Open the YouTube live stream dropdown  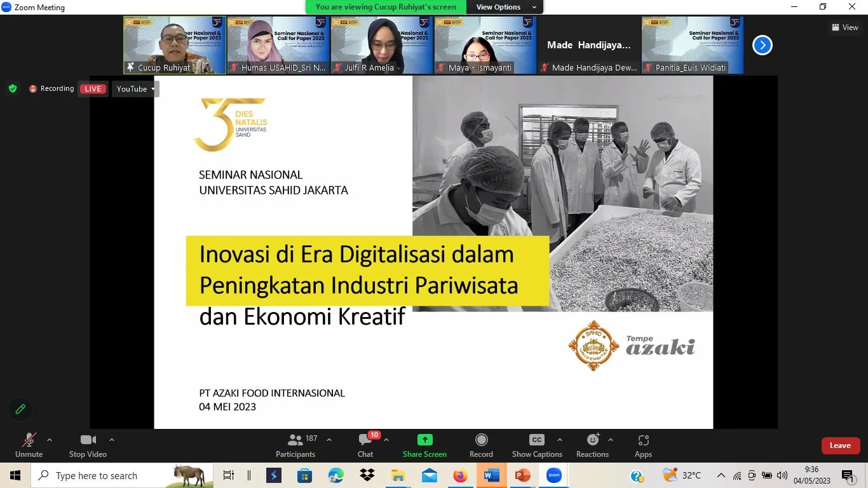[135, 89]
